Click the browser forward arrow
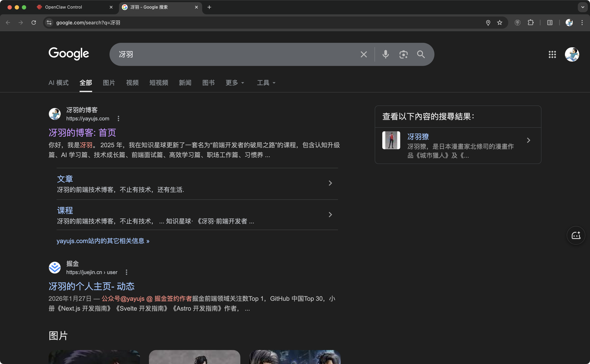 tap(21, 23)
